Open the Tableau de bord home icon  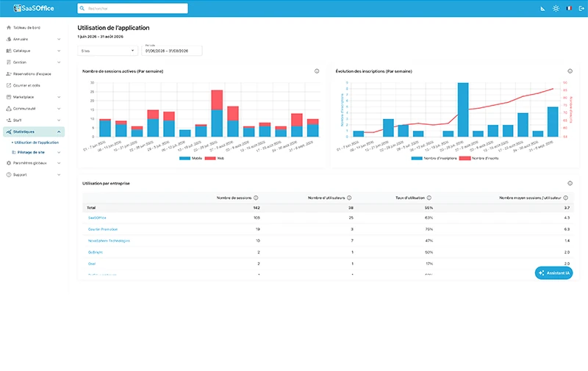click(x=9, y=27)
